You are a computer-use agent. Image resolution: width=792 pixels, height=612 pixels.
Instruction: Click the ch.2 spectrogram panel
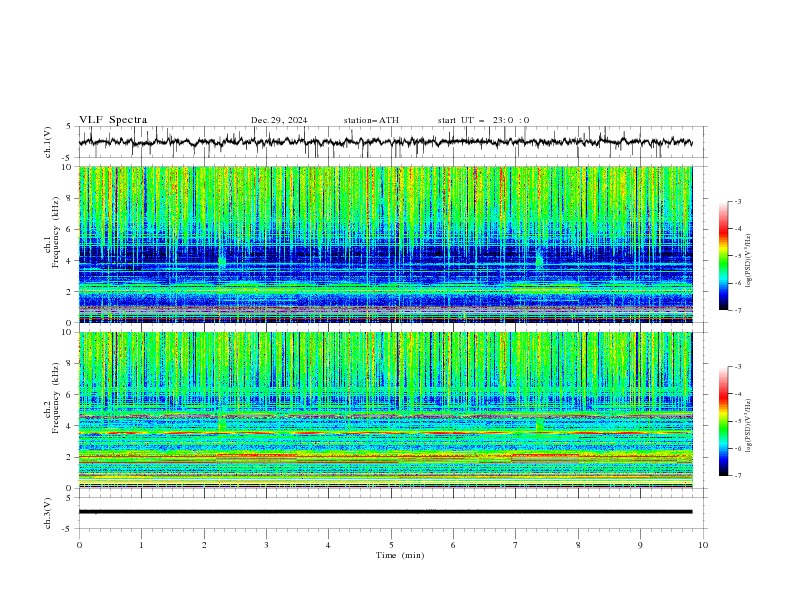(386, 410)
